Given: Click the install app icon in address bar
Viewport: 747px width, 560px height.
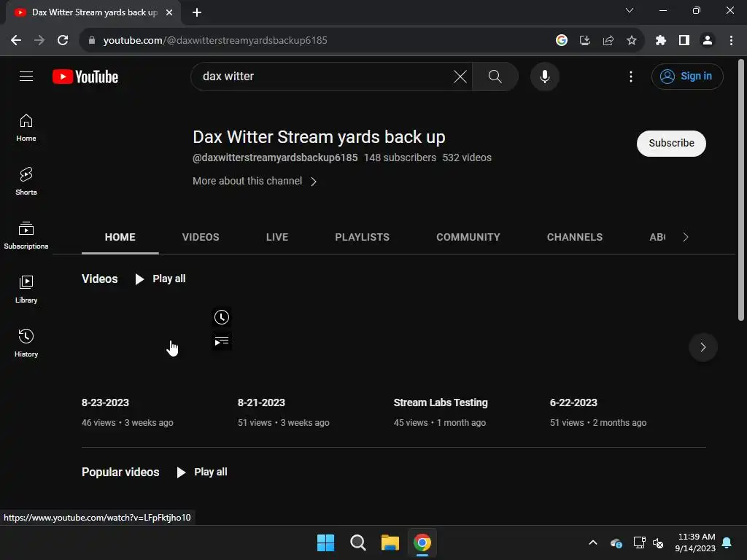Looking at the screenshot, I should click(x=585, y=41).
